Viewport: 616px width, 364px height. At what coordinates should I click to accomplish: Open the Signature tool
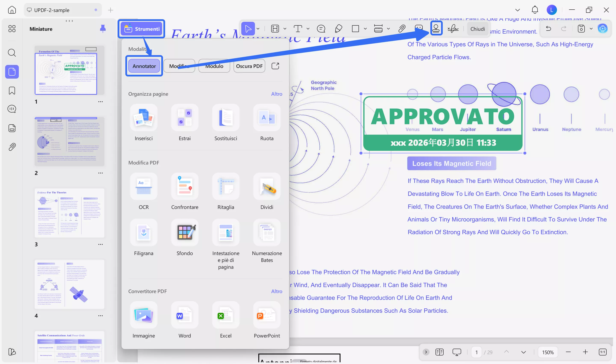(453, 29)
